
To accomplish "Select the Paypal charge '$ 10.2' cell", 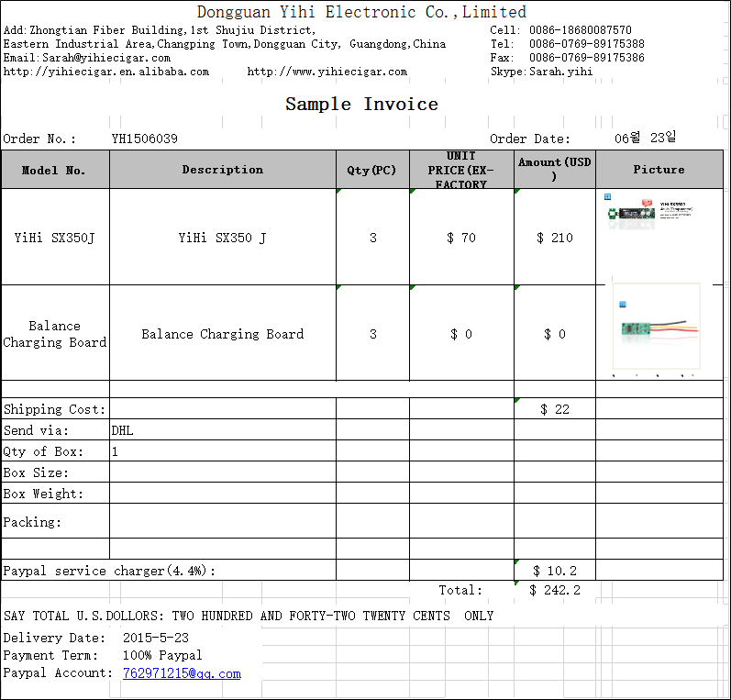I will [x=555, y=571].
